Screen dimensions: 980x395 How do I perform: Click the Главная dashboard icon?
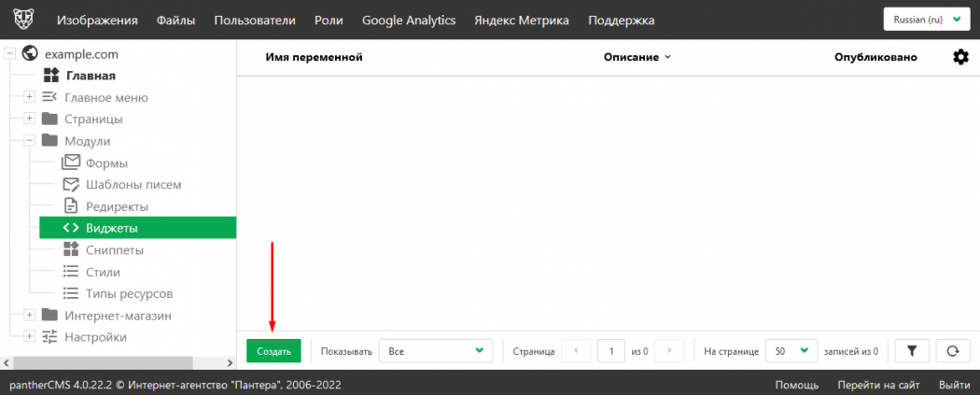51,77
